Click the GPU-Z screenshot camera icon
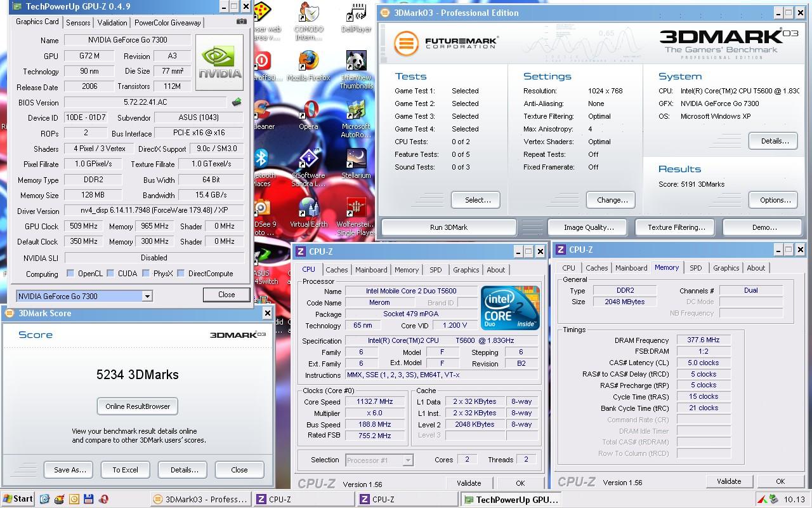Screen dimensions: 812x508 click(x=242, y=22)
